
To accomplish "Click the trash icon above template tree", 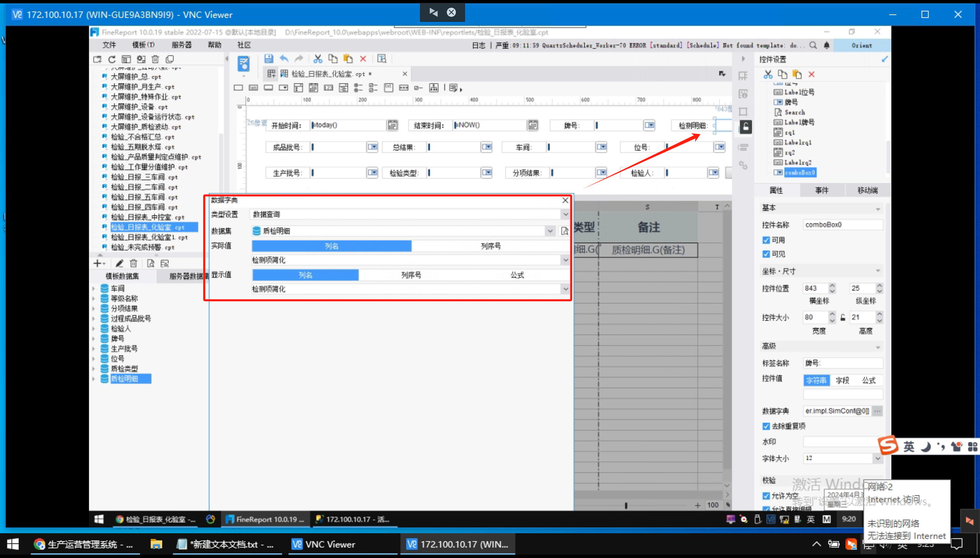I will click(x=155, y=59).
